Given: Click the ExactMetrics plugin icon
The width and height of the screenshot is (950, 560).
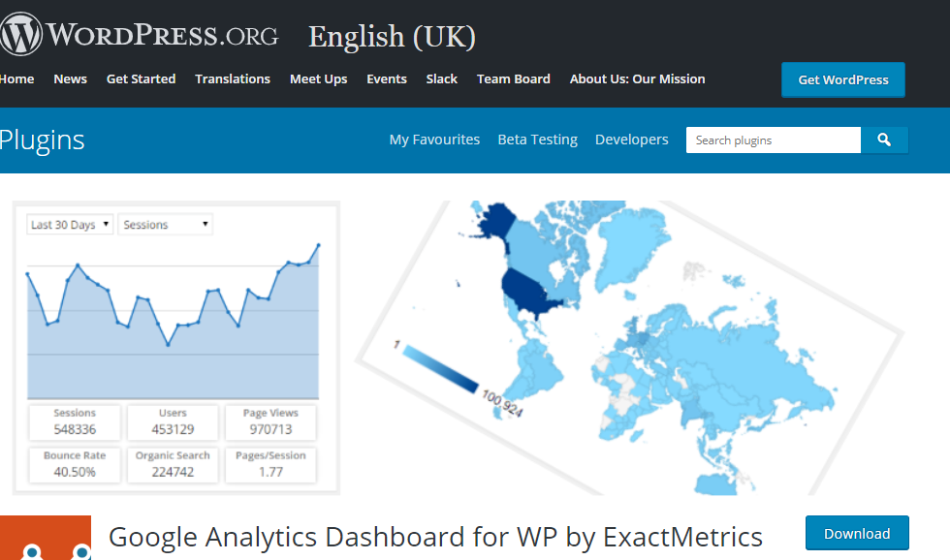Looking at the screenshot, I should click(46, 539).
